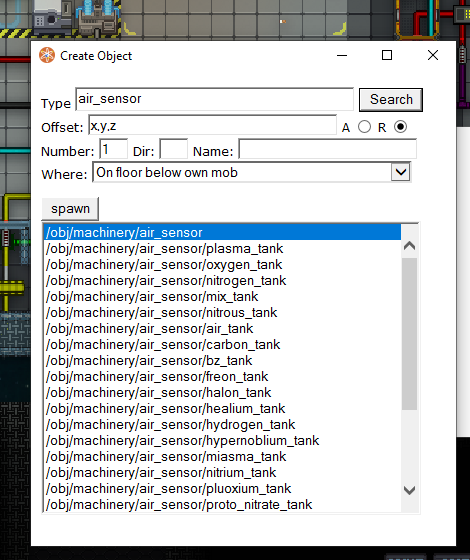Image resolution: width=470 pixels, height=560 pixels.
Task: Click the list scroll up arrow
Action: point(409,246)
